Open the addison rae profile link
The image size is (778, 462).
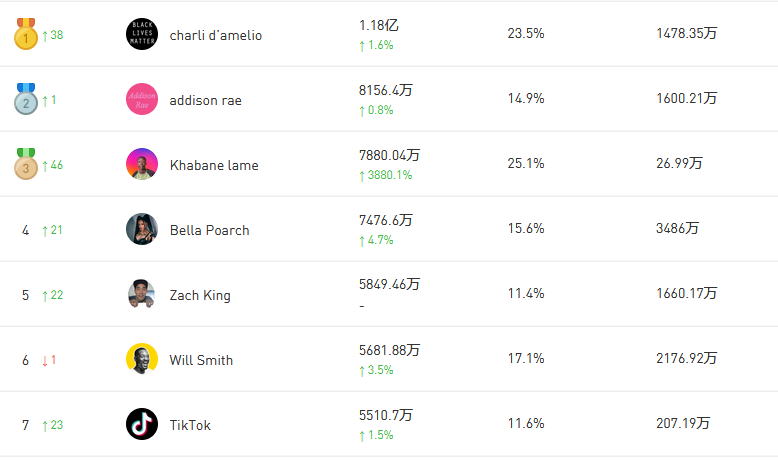(206, 101)
